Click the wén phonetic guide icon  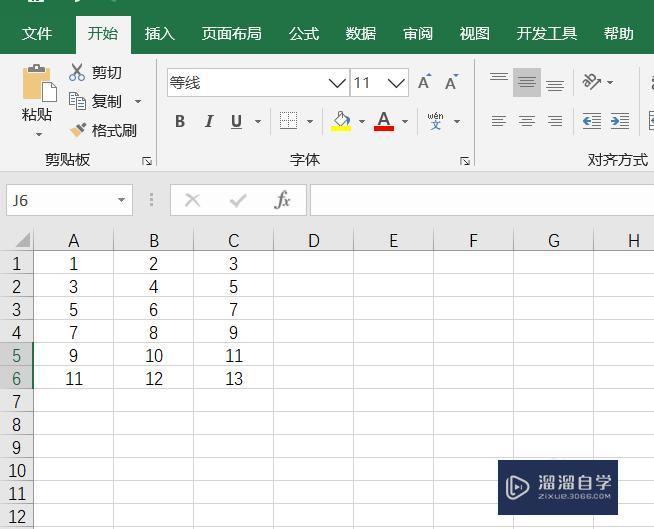[435, 121]
